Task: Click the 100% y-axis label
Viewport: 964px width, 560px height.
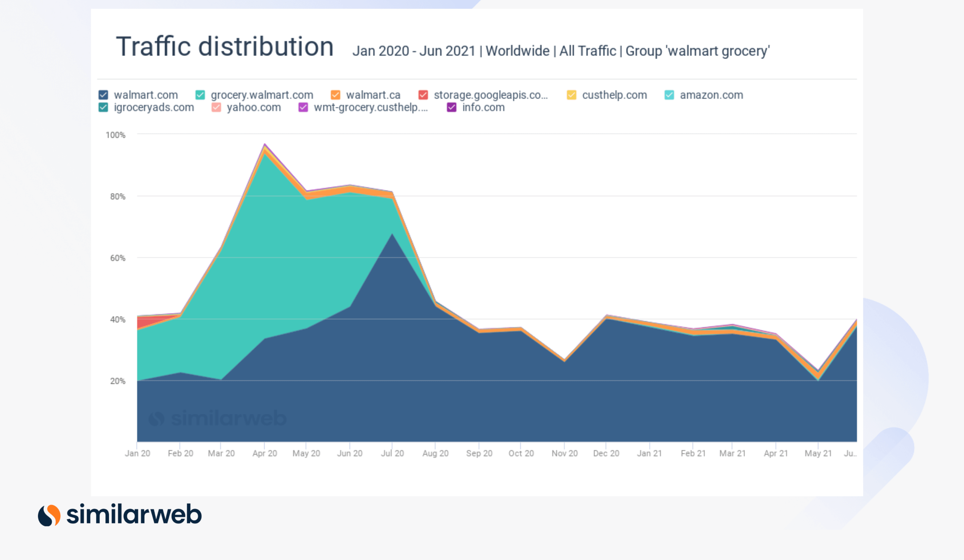Action: click(x=115, y=135)
